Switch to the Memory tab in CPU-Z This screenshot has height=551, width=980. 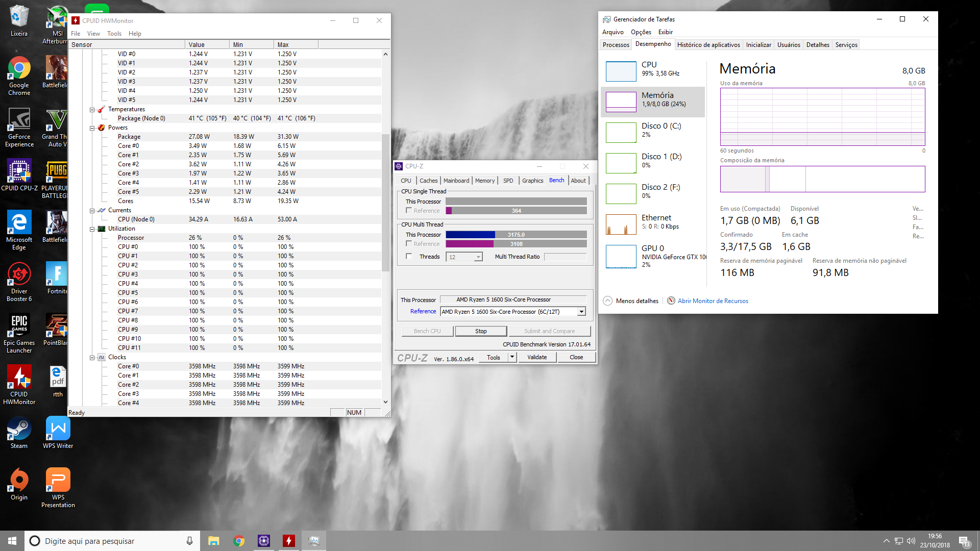tap(485, 181)
